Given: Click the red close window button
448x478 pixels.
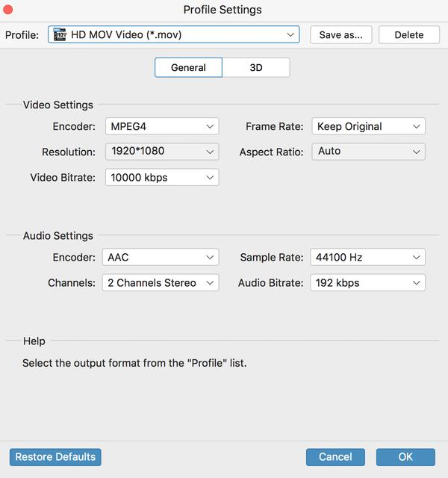Looking at the screenshot, I should click(x=9, y=10).
